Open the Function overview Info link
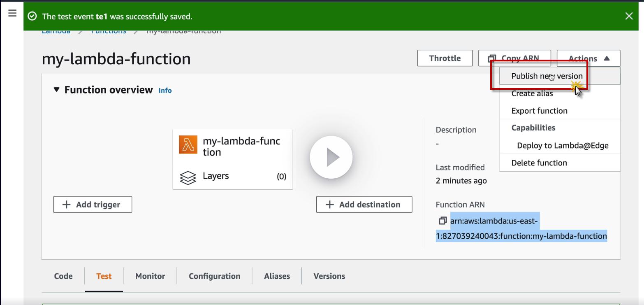The image size is (644, 305). point(165,91)
